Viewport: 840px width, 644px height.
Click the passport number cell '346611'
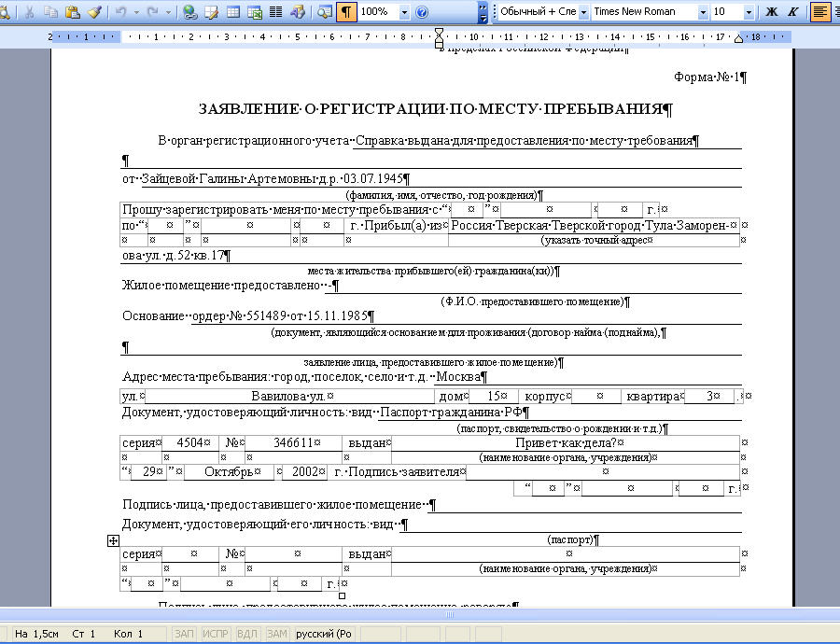point(293,443)
